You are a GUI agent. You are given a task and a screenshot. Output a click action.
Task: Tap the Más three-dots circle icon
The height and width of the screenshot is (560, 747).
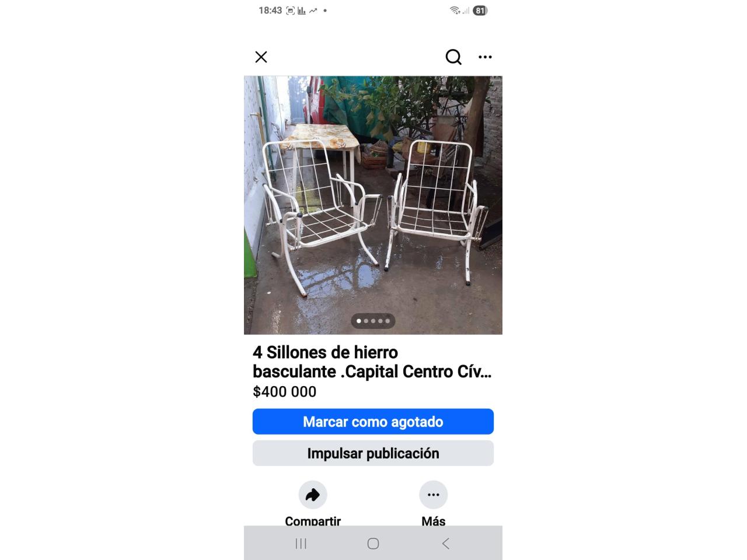[x=434, y=495]
